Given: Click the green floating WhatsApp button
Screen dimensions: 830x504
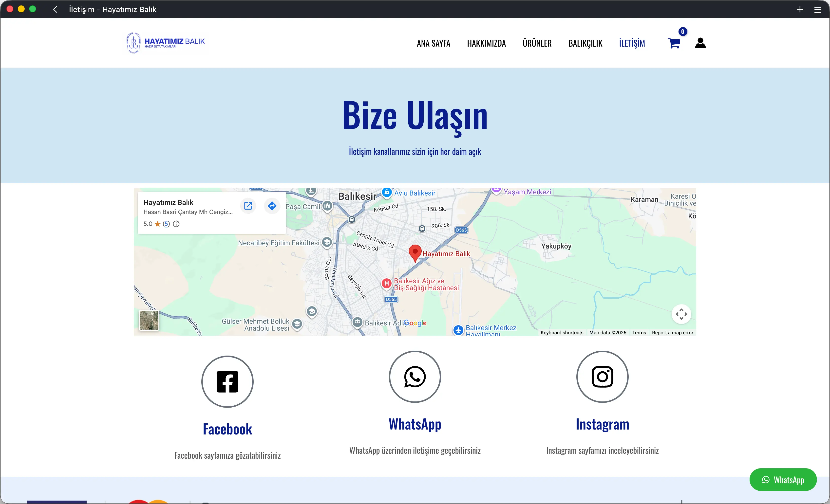Looking at the screenshot, I should [783, 479].
